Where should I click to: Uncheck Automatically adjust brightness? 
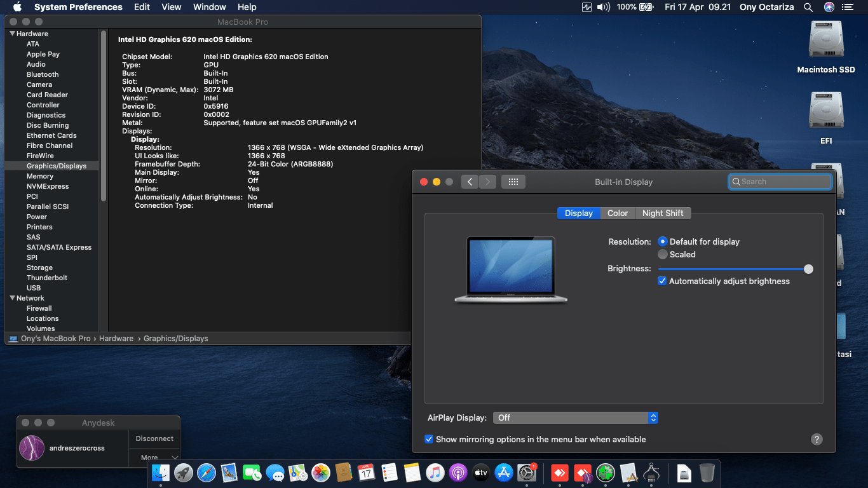662,281
